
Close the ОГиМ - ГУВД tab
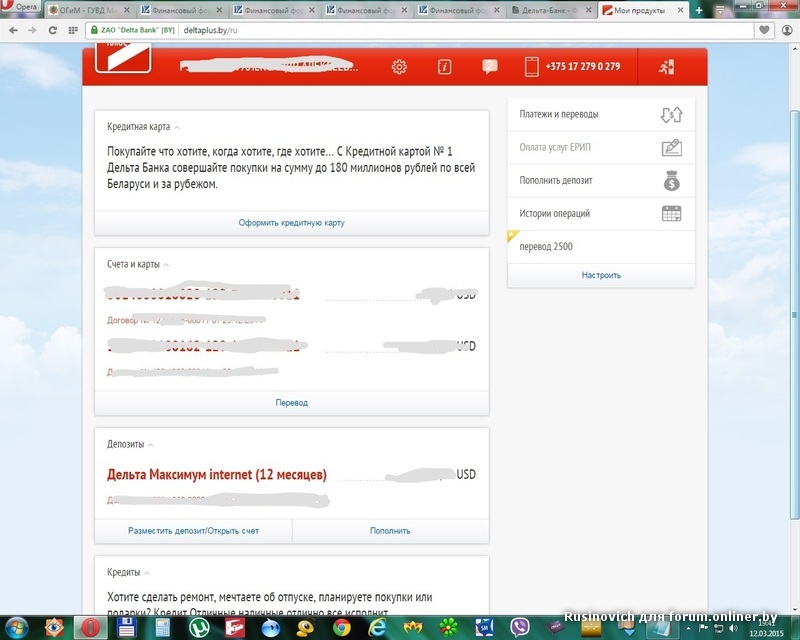pos(127,10)
